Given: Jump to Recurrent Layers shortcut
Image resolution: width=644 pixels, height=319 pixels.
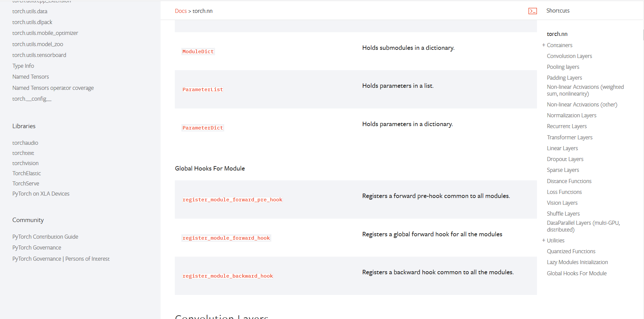Looking at the screenshot, I should point(566,126).
